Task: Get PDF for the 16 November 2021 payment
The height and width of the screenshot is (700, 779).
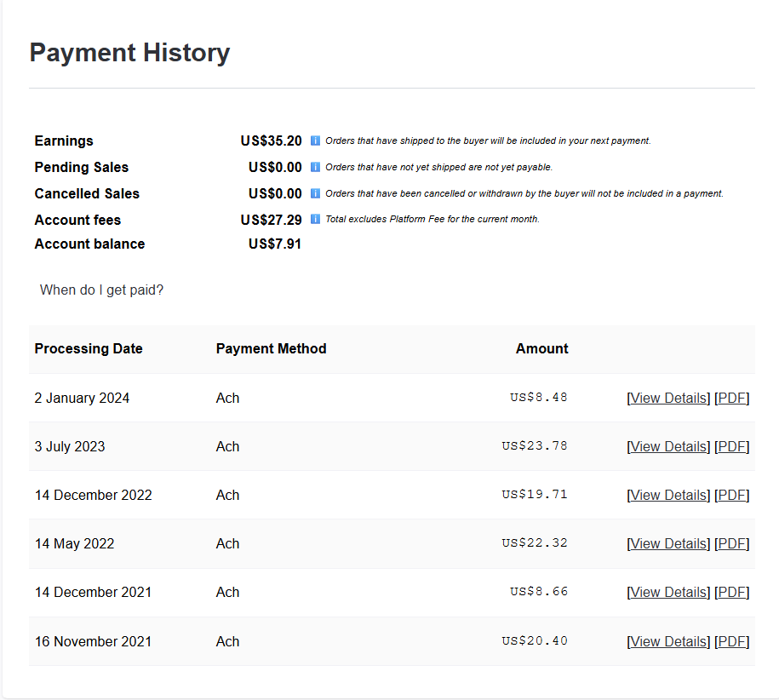Action: tap(732, 641)
